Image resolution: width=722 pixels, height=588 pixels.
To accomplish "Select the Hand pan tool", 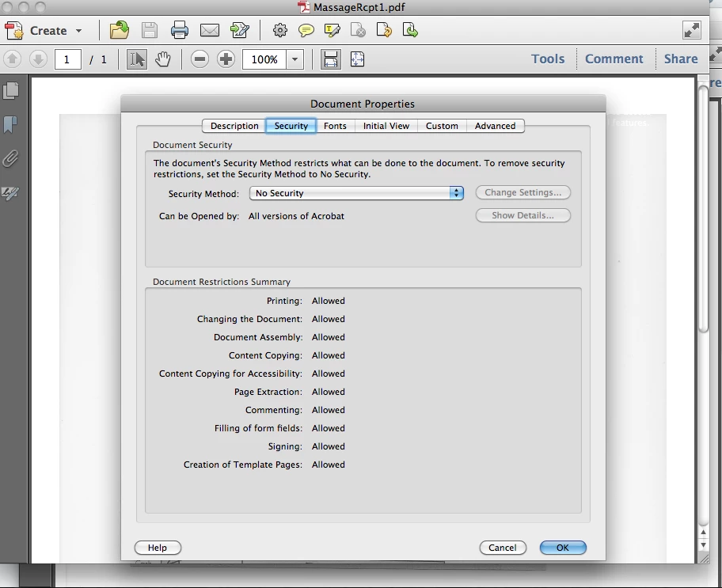I will (162, 59).
